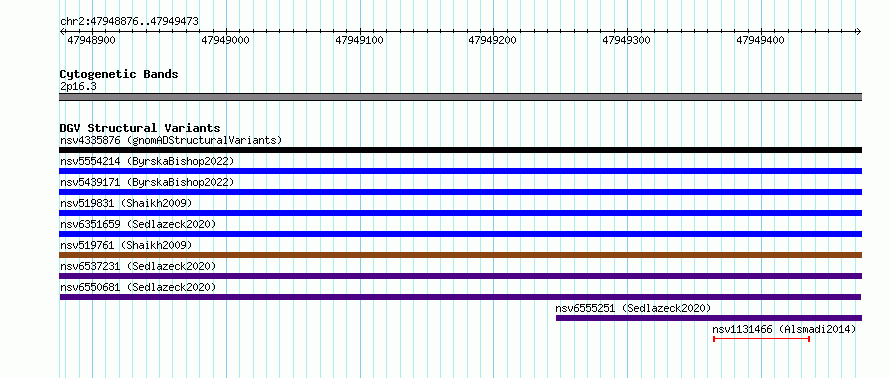890x378 pixels.
Task: Click ruler position 47948900
Action: pyautogui.click(x=92, y=40)
